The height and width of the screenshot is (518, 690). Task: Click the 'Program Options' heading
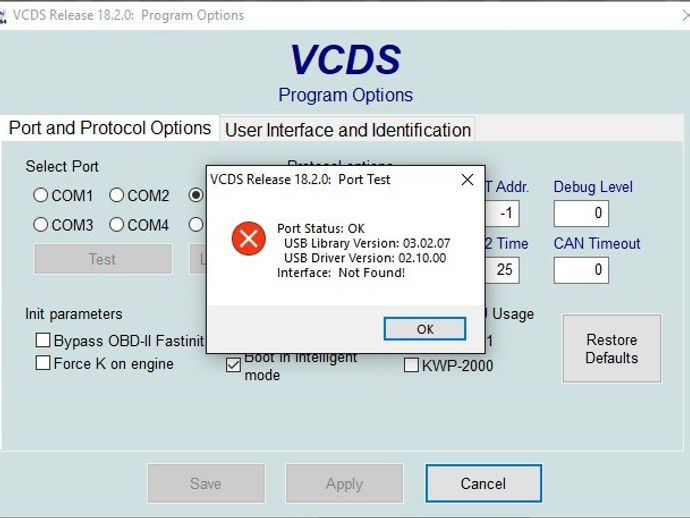coord(345,95)
